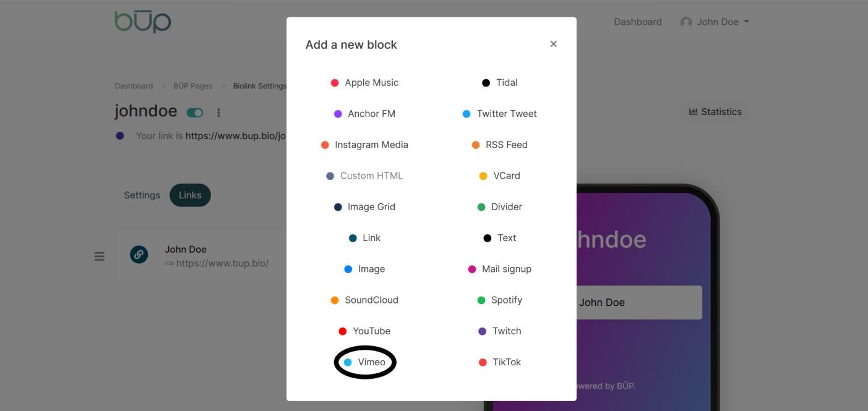Add a Spotify block
Screen dimensions: 868x411
[499, 300]
